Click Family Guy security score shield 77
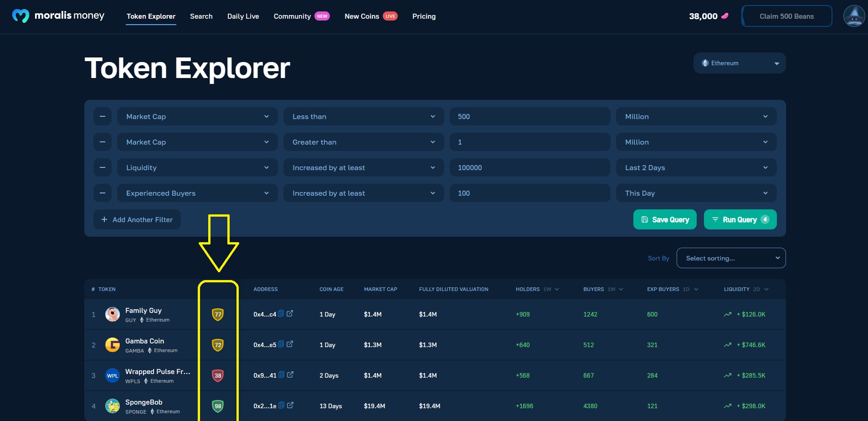This screenshot has width=868, height=421. pos(218,314)
